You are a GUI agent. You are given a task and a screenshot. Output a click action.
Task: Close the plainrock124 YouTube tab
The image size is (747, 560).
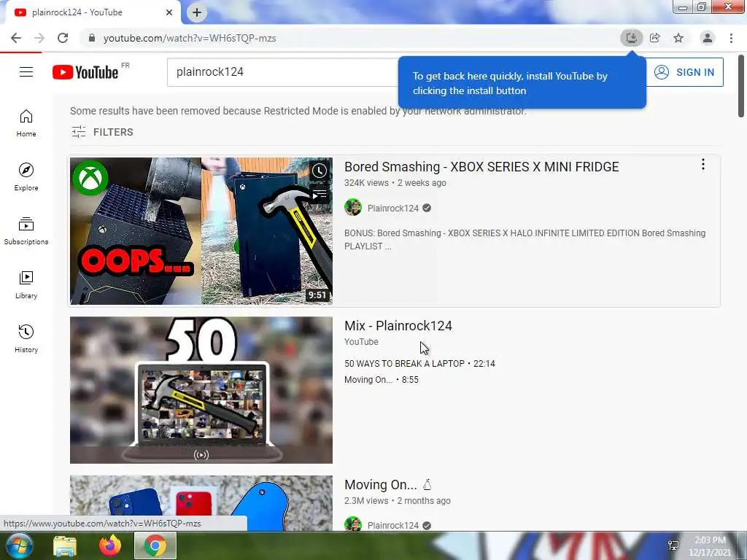tap(169, 12)
